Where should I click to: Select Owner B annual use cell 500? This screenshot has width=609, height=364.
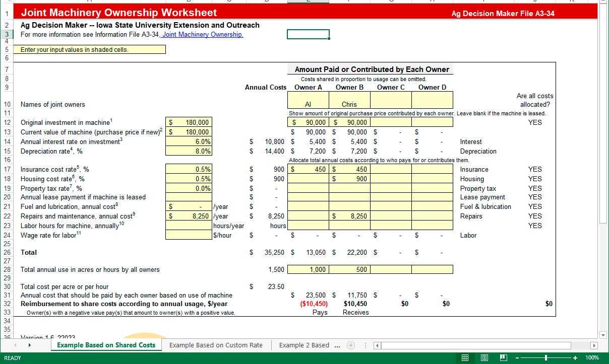pyautogui.click(x=349, y=269)
